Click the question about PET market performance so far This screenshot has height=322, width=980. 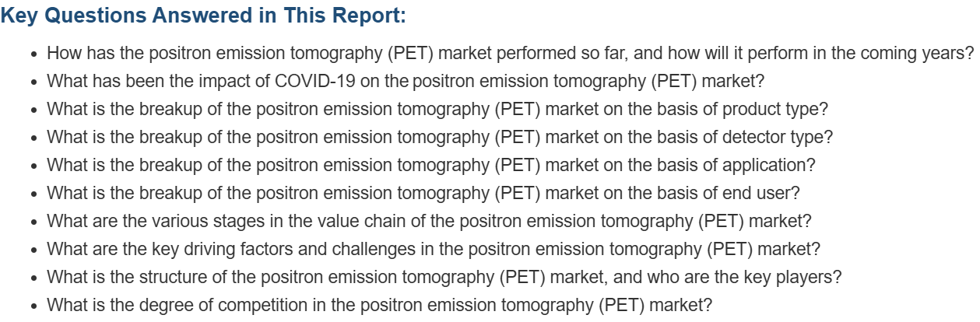click(x=511, y=54)
